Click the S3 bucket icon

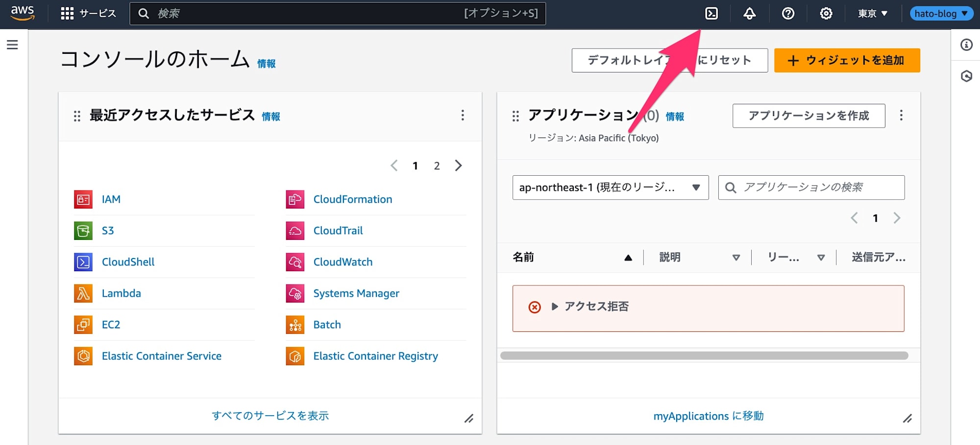83,231
